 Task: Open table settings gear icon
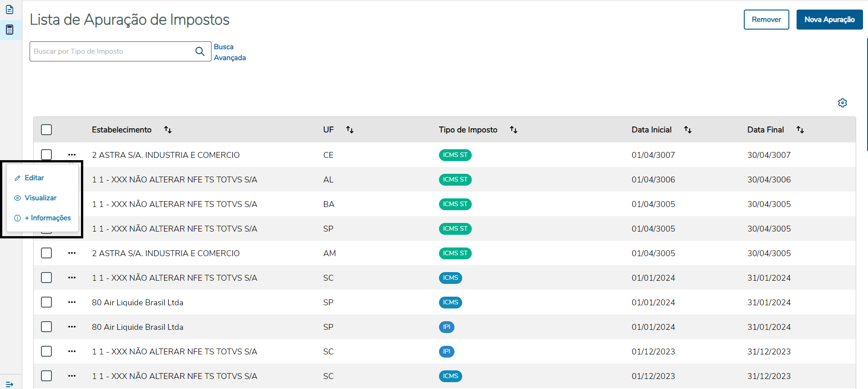(x=843, y=103)
